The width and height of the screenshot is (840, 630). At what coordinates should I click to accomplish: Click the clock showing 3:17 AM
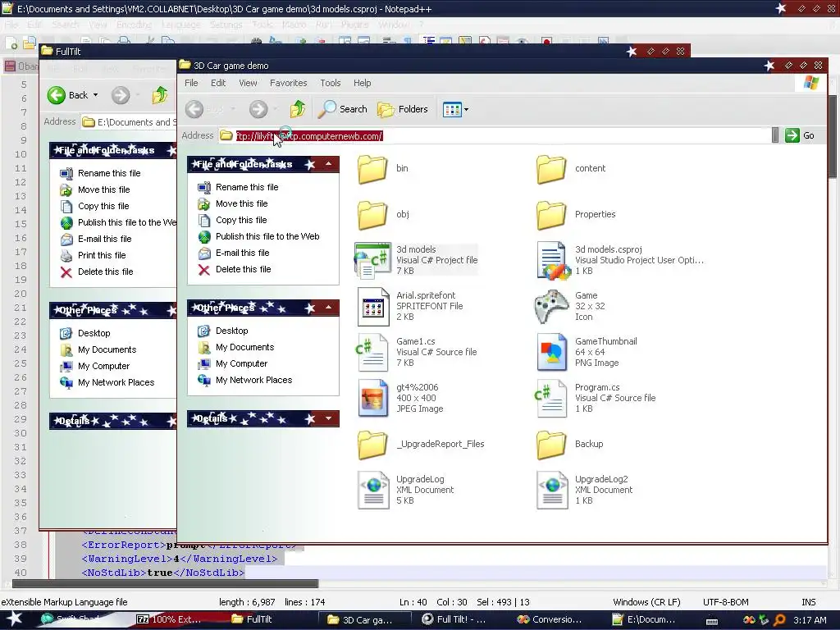(810, 620)
